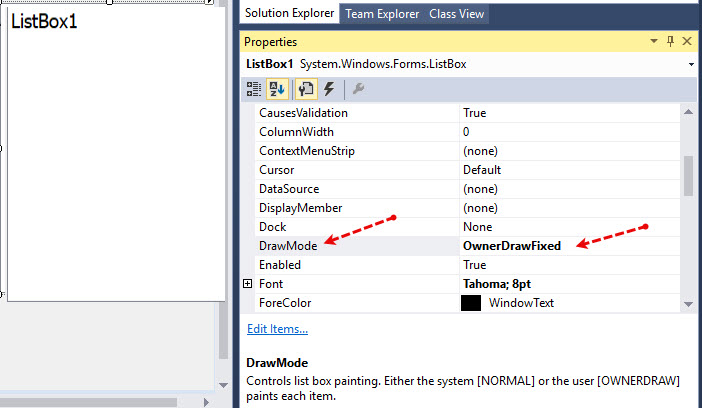Open Properties window position dropdown arrow
The image size is (702, 408).
653,41
